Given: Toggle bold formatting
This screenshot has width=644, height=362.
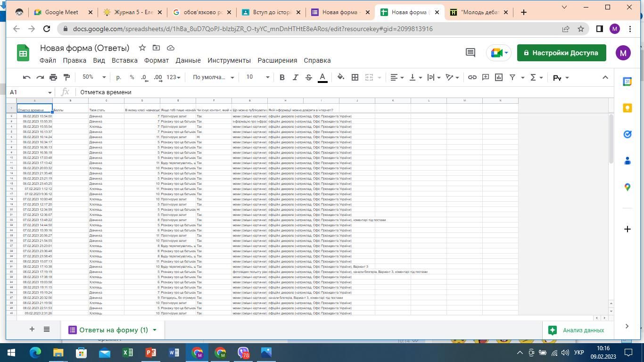Looking at the screenshot, I should coord(282,77).
